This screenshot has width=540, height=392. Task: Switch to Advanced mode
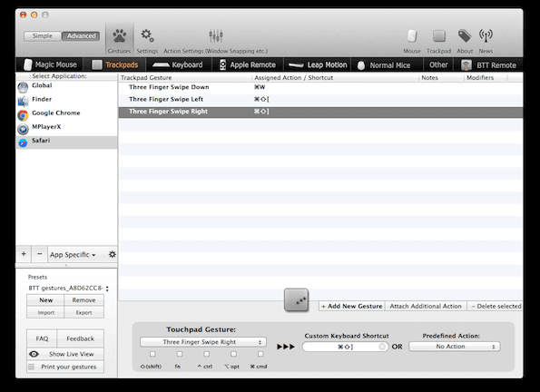click(x=81, y=35)
